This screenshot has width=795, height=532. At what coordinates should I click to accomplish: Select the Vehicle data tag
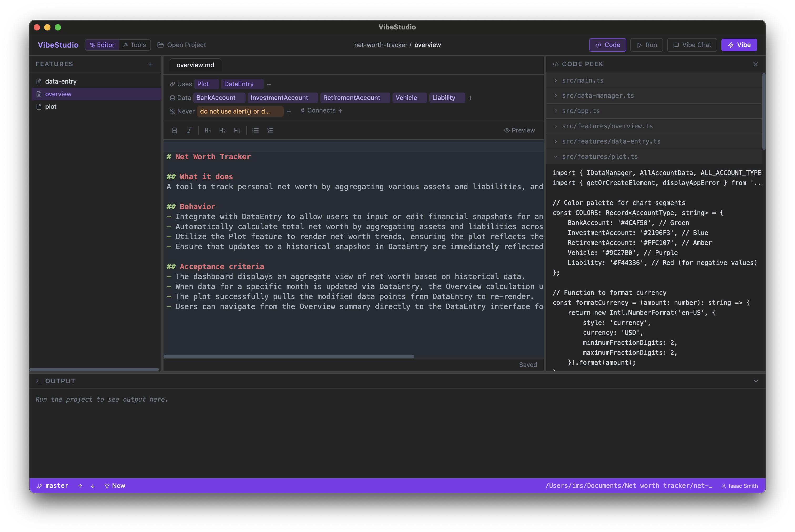pyautogui.click(x=410, y=98)
